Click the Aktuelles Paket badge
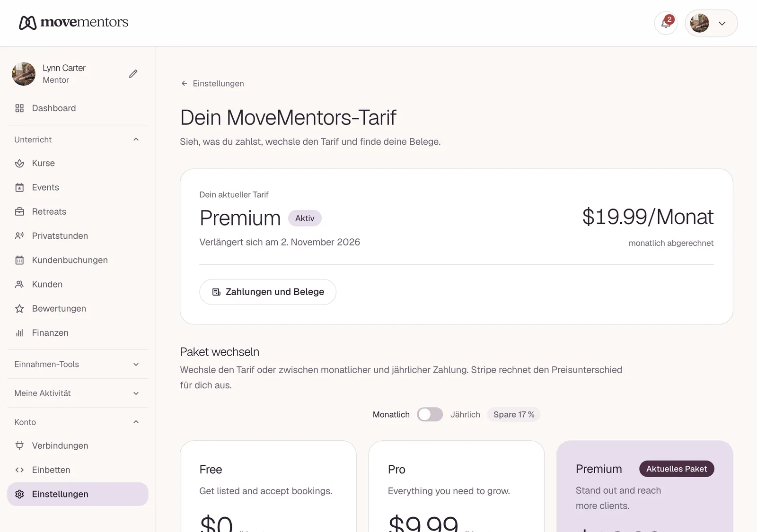757x532 pixels. point(677,469)
